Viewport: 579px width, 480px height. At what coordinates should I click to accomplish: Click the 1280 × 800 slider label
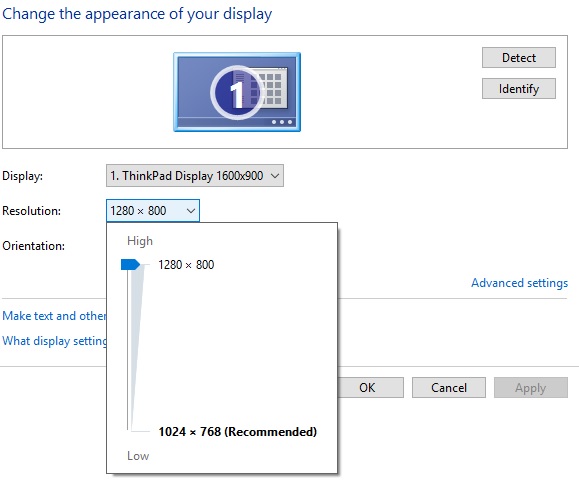pos(186,265)
